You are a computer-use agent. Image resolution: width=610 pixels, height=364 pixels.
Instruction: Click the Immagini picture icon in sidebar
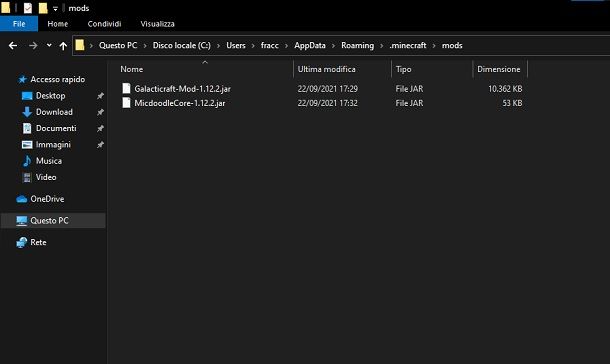27,145
